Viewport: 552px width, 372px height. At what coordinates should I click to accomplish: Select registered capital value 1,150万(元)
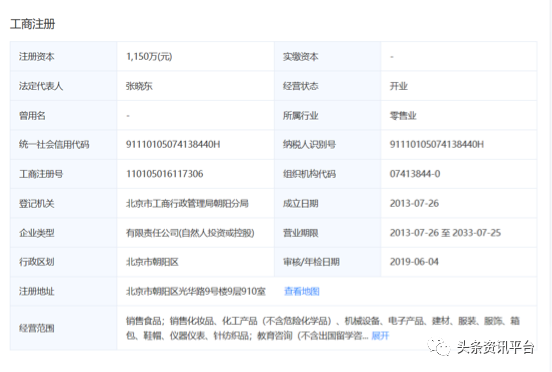coord(149,57)
